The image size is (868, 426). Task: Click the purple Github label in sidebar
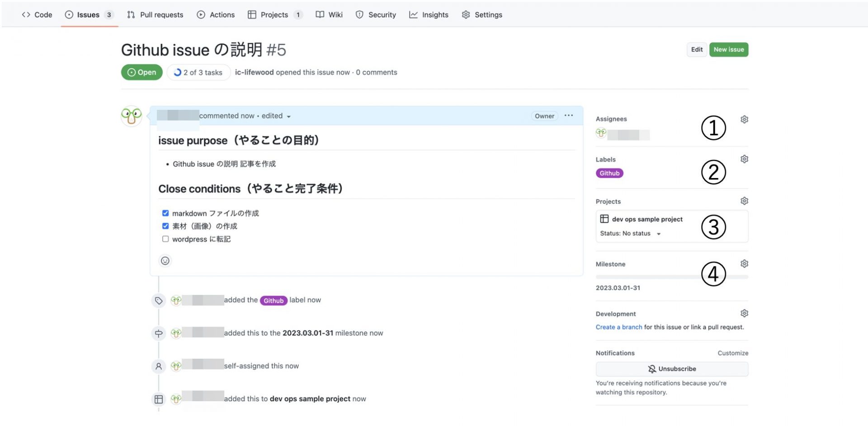point(609,173)
